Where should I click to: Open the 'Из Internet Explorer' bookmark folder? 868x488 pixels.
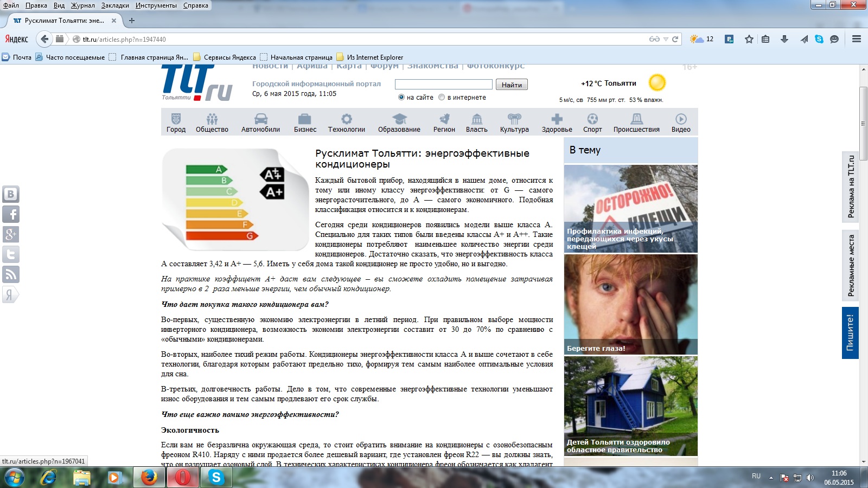369,57
